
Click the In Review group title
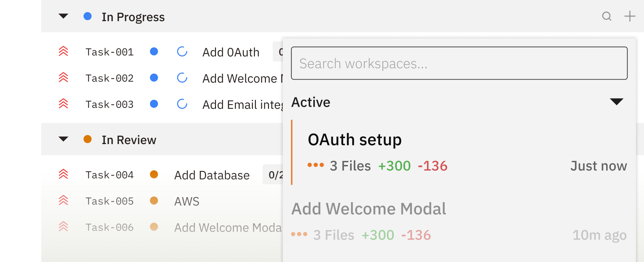[x=129, y=140]
